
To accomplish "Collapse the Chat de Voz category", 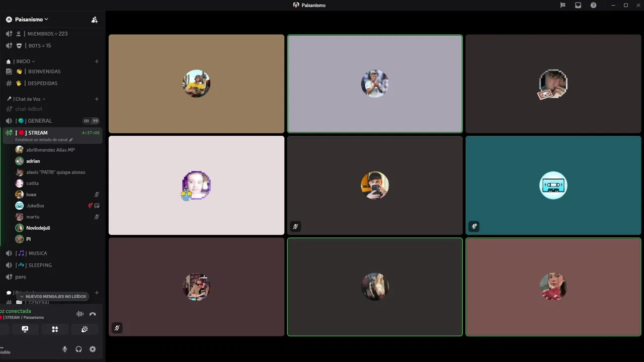I will 28,99.
